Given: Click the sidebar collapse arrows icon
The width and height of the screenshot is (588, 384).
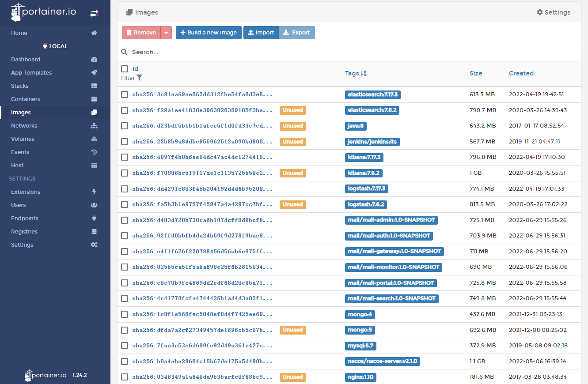Looking at the screenshot, I should (x=94, y=14).
